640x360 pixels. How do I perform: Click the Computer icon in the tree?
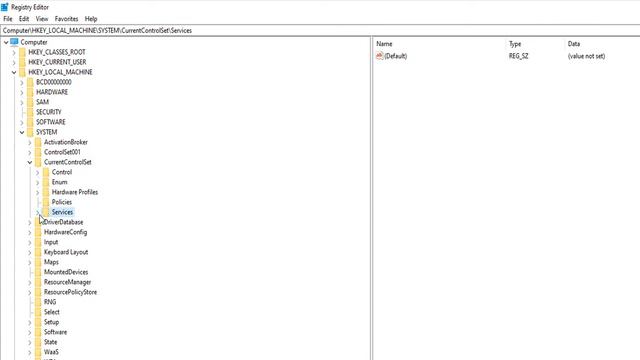click(14, 42)
